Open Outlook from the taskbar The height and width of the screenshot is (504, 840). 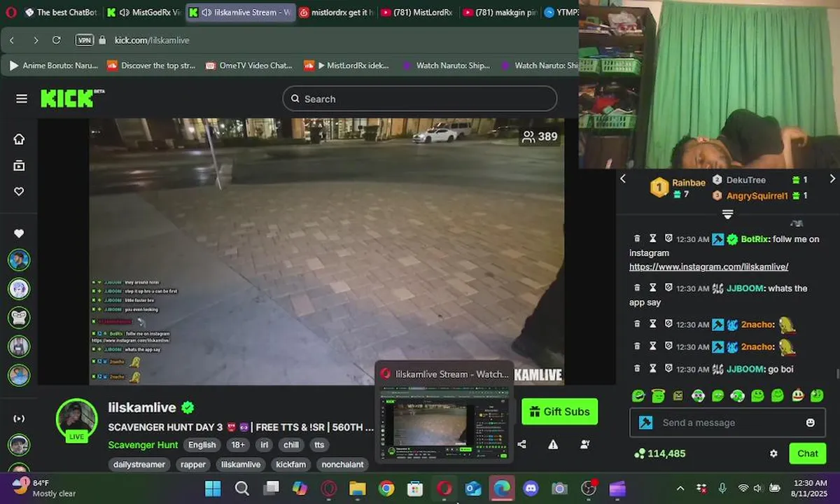click(x=473, y=489)
